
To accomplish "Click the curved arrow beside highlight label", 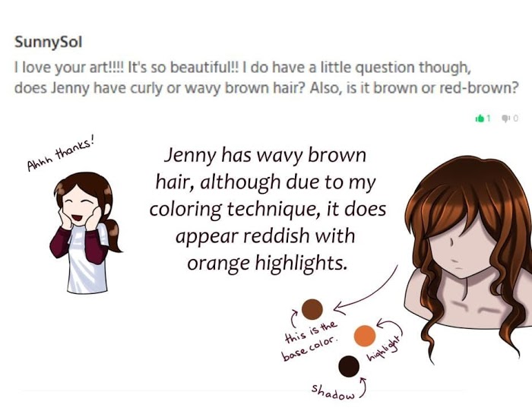I will tap(392, 327).
